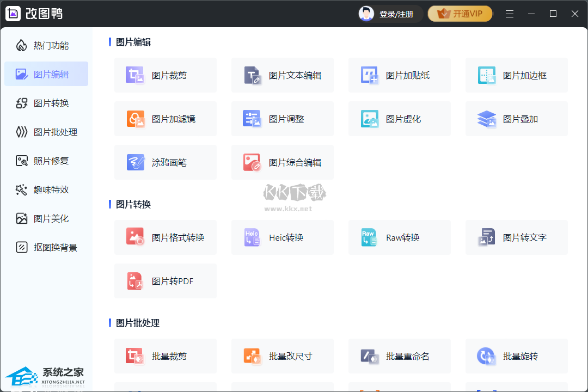Open the Raw转换 converter

399,237
